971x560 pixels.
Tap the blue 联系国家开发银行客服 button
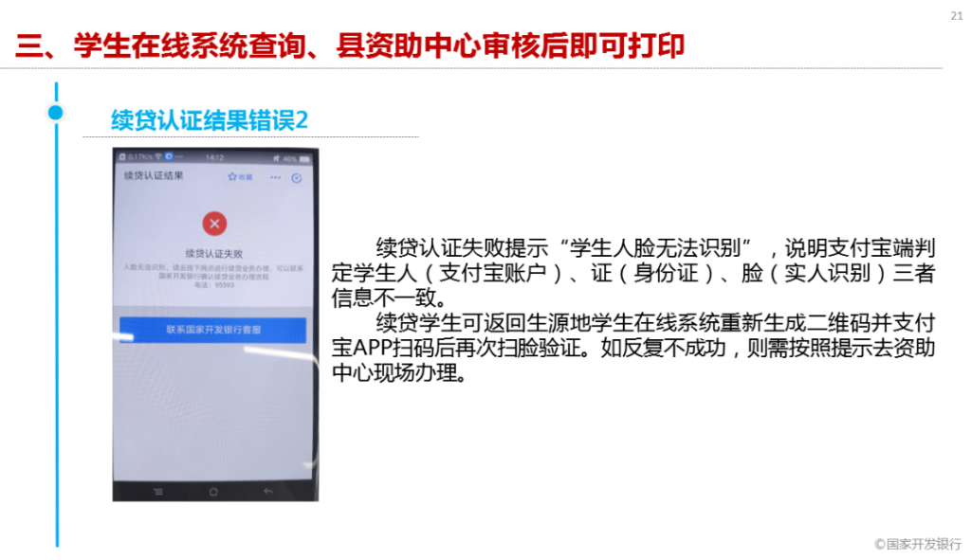pos(213,329)
